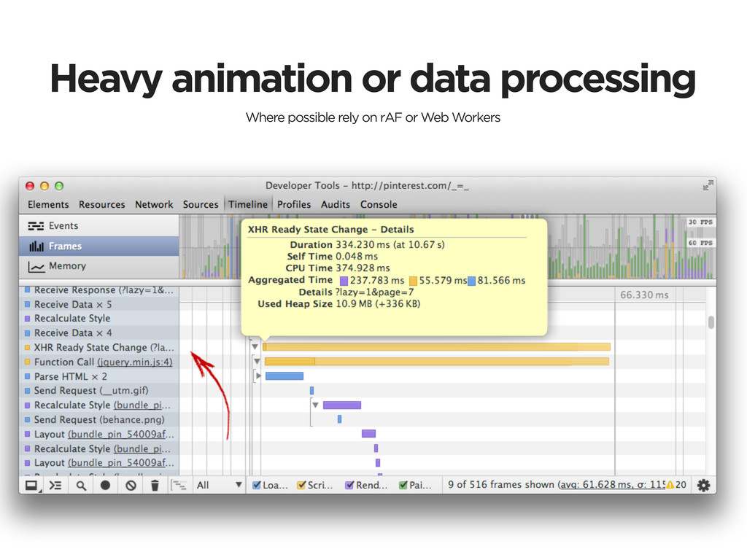Select the Memory timeline view
The image size is (747, 560).
point(66,266)
